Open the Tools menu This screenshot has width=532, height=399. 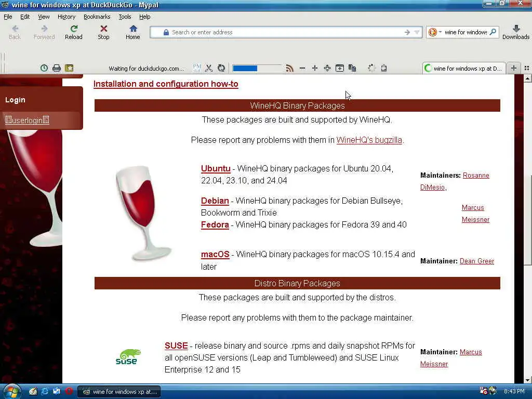(125, 17)
